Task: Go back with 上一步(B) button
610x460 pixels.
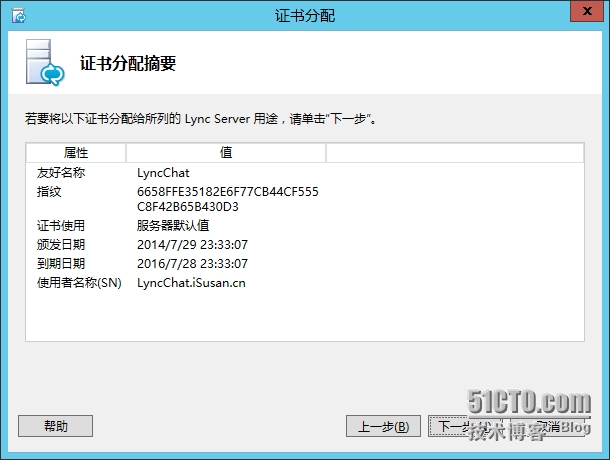Action: point(383,426)
